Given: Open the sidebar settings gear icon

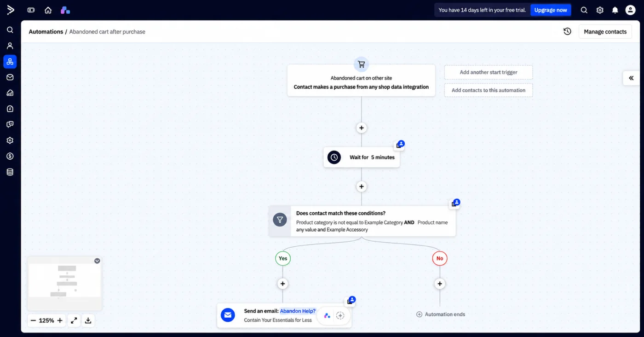Looking at the screenshot, I should 10,140.
